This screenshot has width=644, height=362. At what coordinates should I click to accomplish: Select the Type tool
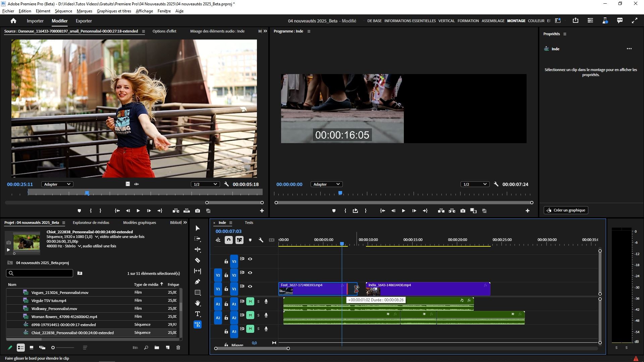(x=198, y=314)
